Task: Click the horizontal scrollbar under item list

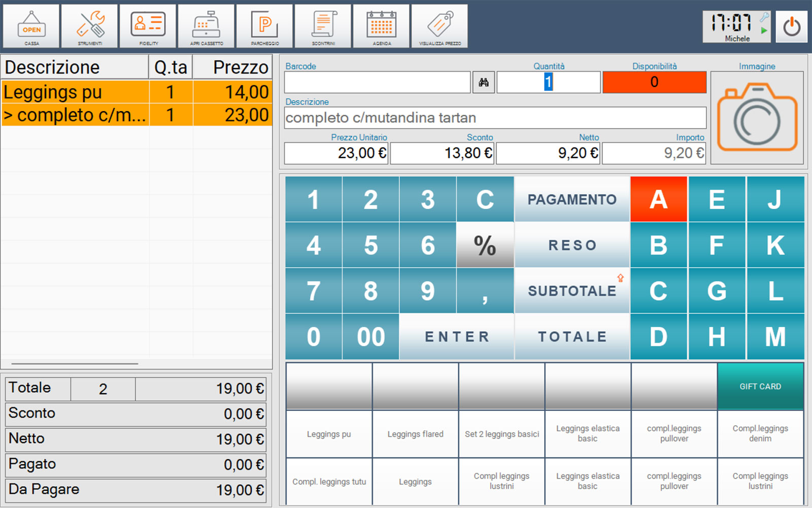Action: [75, 364]
